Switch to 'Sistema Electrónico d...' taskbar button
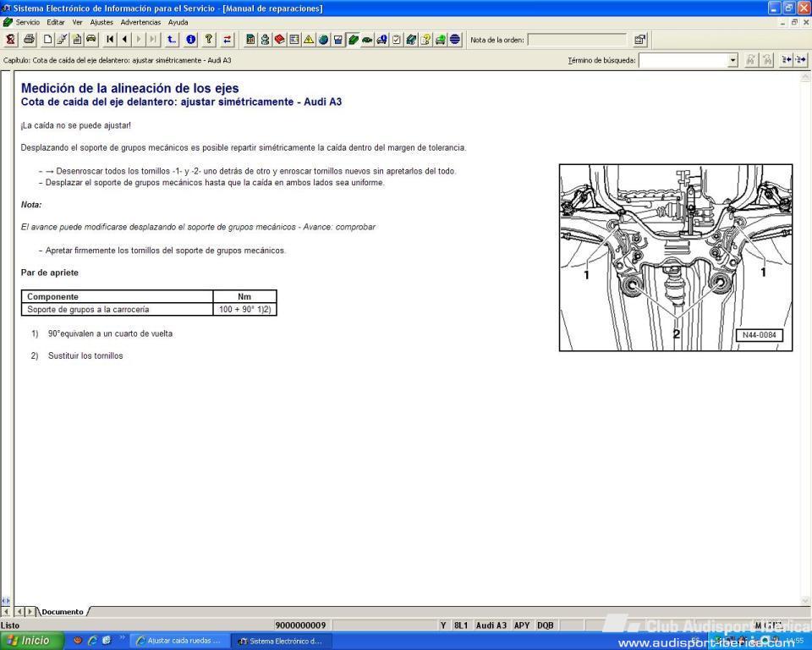The image size is (812, 650). (280, 642)
